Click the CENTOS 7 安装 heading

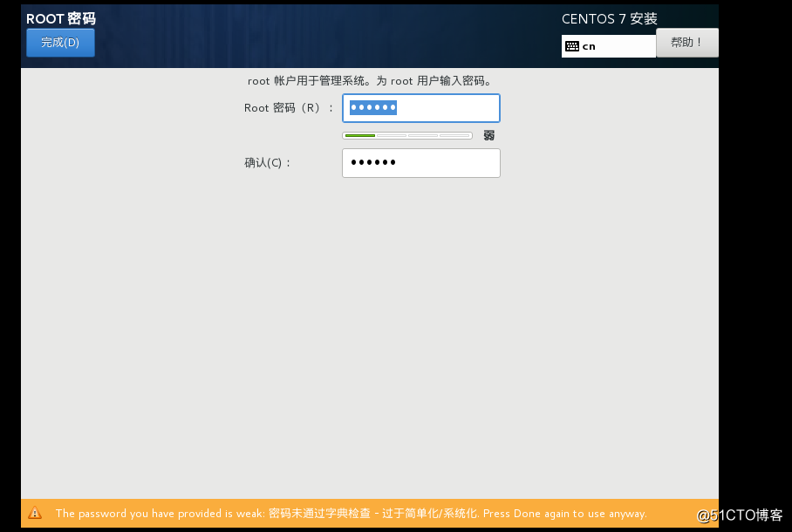coord(609,19)
